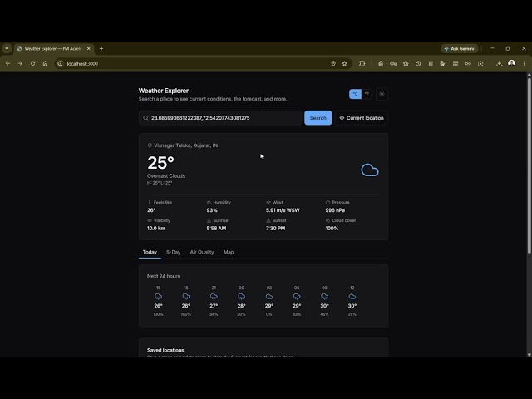532x399 pixels.
Task: Select the Today tab
Action: click(150, 252)
